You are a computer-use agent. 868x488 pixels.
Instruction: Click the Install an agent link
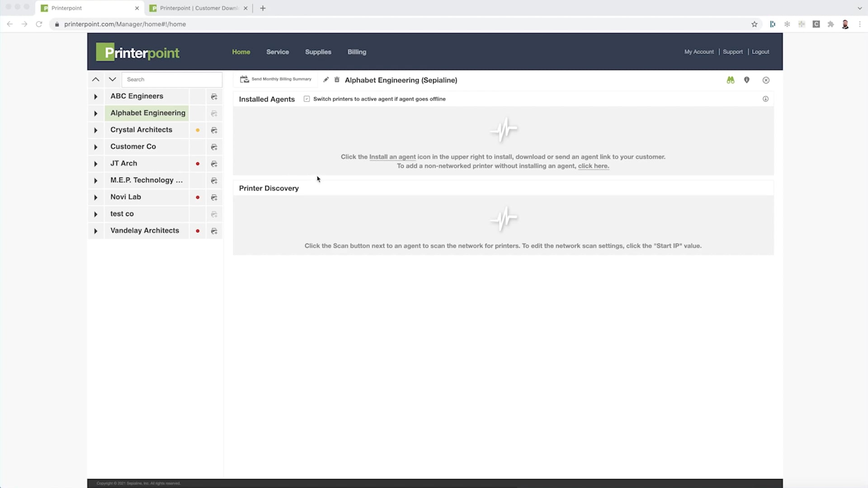point(392,157)
